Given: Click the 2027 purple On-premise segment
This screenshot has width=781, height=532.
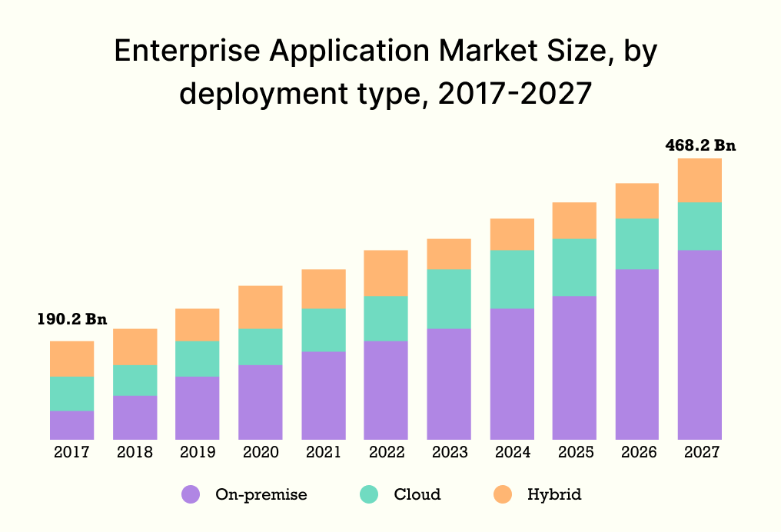Looking at the screenshot, I should click(x=700, y=344).
